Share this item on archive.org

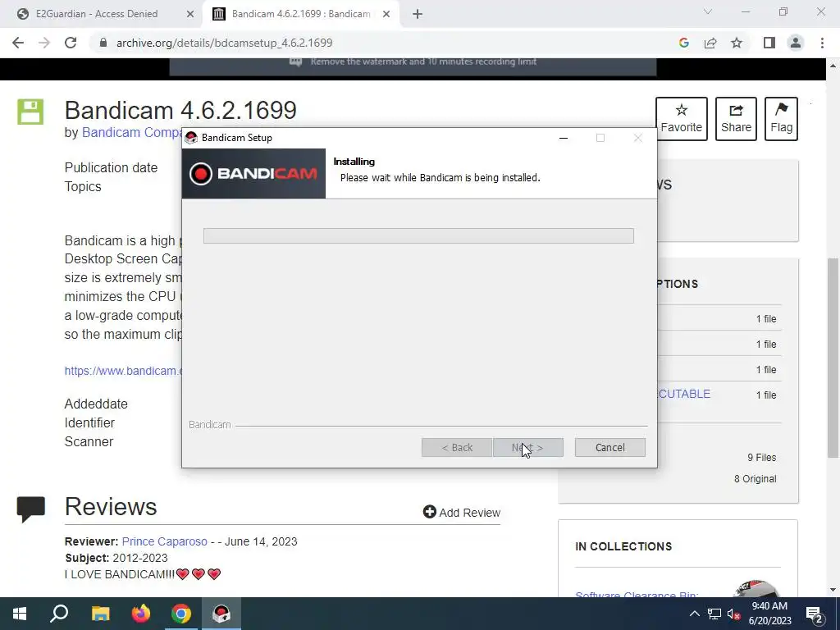point(736,118)
